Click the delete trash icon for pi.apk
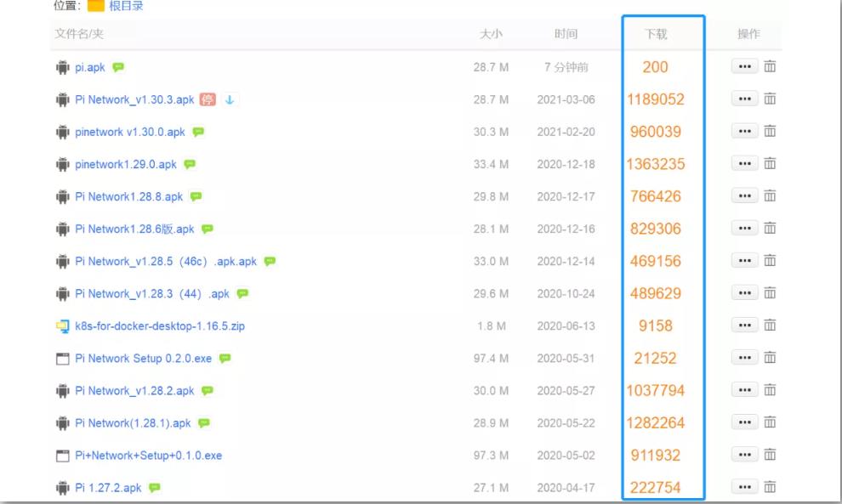Viewport: 842px width, 504px height. [x=770, y=66]
